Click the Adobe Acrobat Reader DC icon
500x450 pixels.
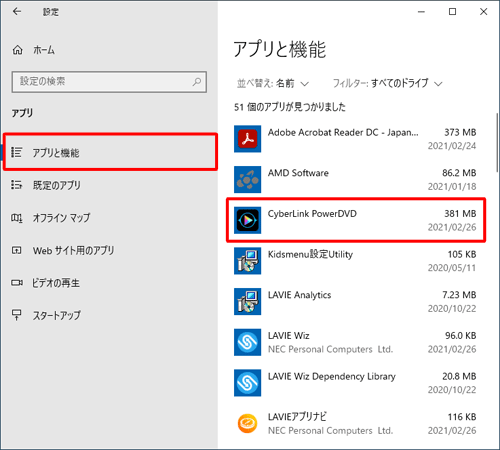(247, 139)
